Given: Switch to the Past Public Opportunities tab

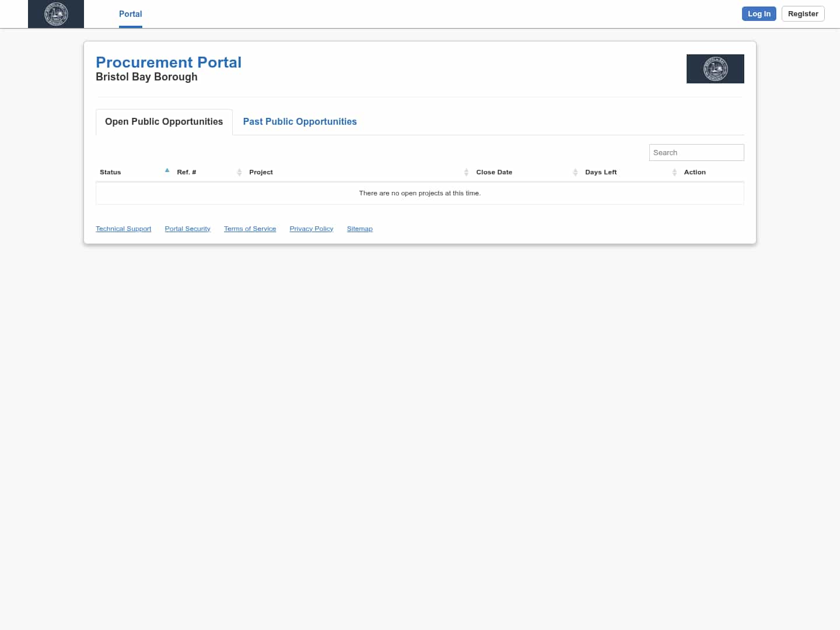Looking at the screenshot, I should (300, 121).
